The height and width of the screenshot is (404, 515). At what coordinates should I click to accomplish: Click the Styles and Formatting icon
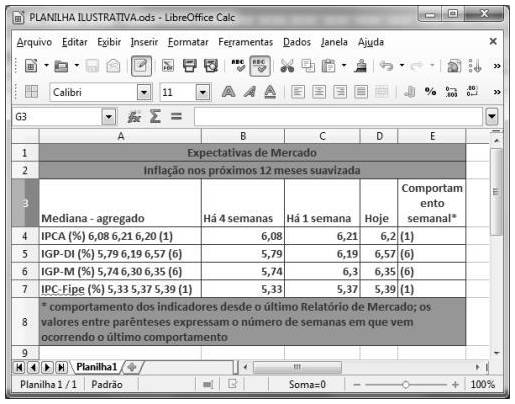tap(31, 92)
